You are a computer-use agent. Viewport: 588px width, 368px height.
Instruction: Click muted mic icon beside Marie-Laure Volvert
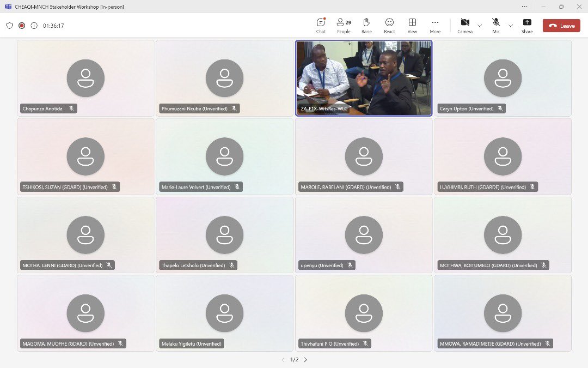tap(237, 186)
